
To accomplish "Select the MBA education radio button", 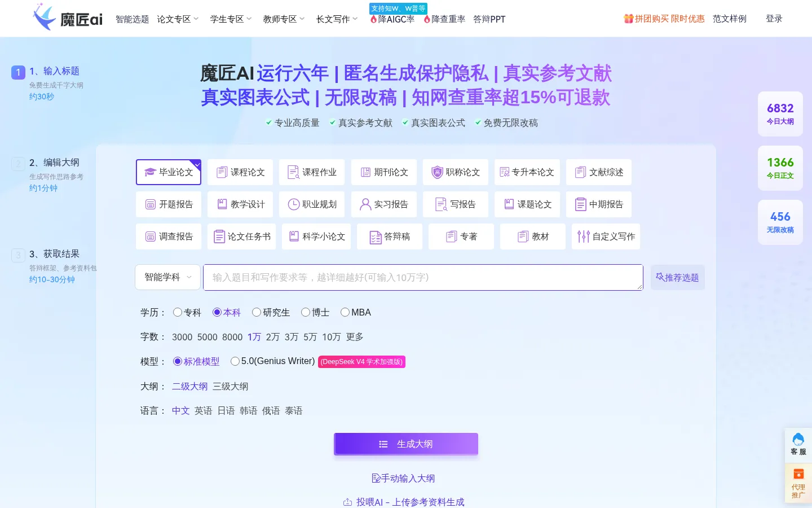I will pos(345,312).
